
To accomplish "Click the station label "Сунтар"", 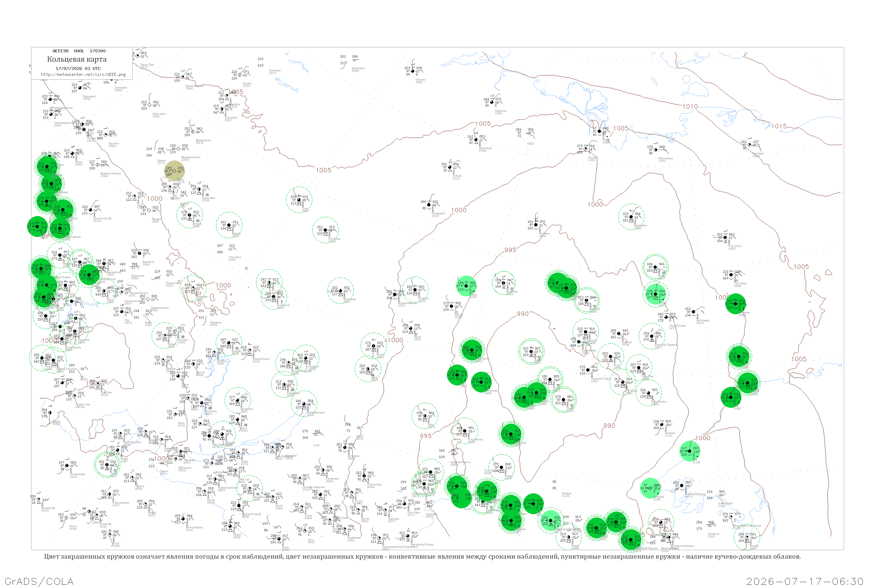I will [x=459, y=315].
